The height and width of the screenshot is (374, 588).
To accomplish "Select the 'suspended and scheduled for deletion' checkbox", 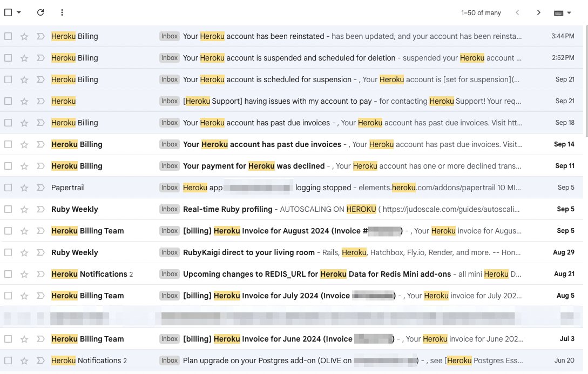I will [8, 58].
